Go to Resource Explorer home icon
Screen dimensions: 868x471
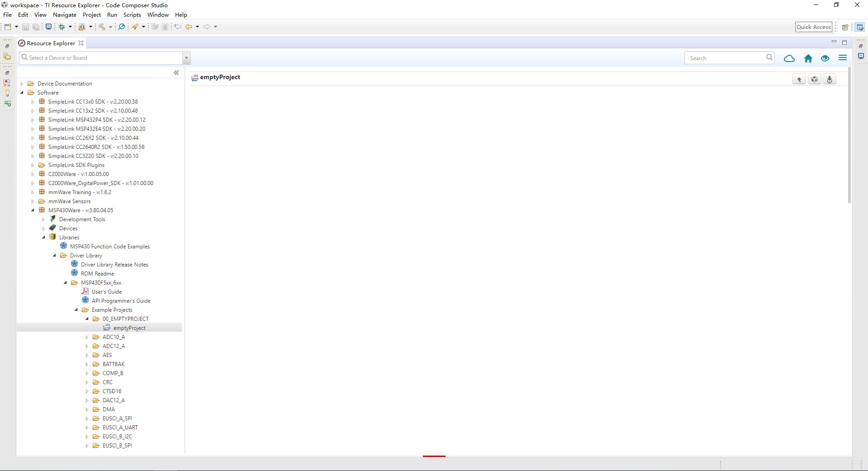click(x=808, y=58)
